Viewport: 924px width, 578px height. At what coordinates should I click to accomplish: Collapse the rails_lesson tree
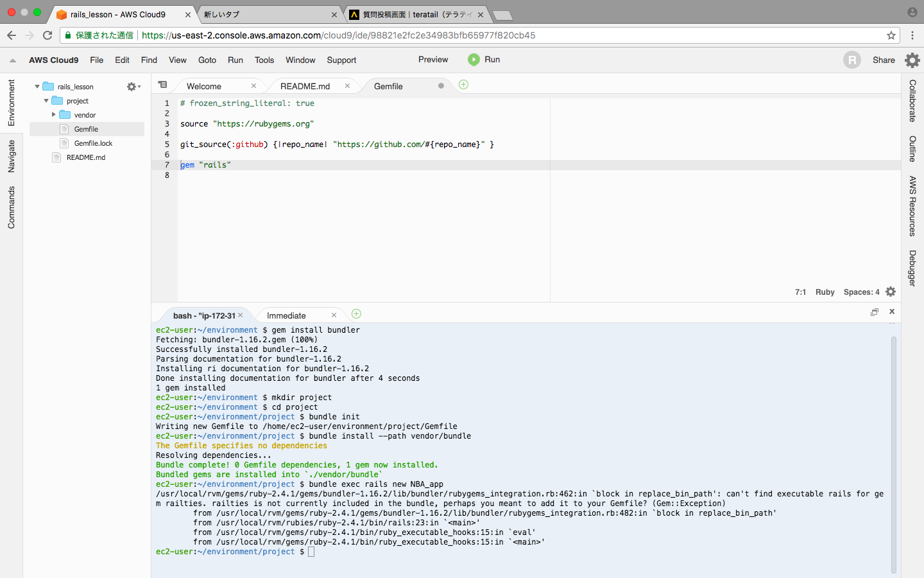(37, 86)
